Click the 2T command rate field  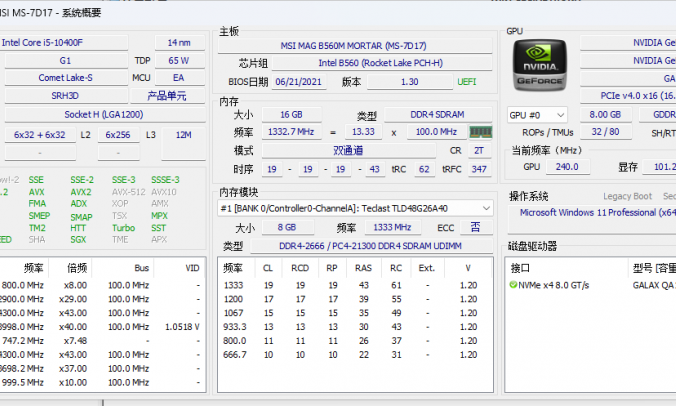pos(479,150)
